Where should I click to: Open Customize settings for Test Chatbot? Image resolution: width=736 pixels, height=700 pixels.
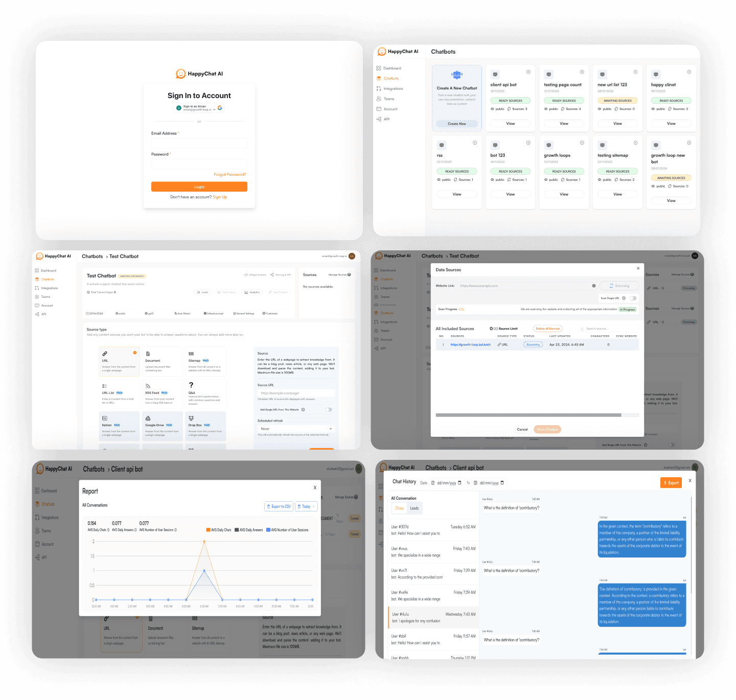coord(270,313)
